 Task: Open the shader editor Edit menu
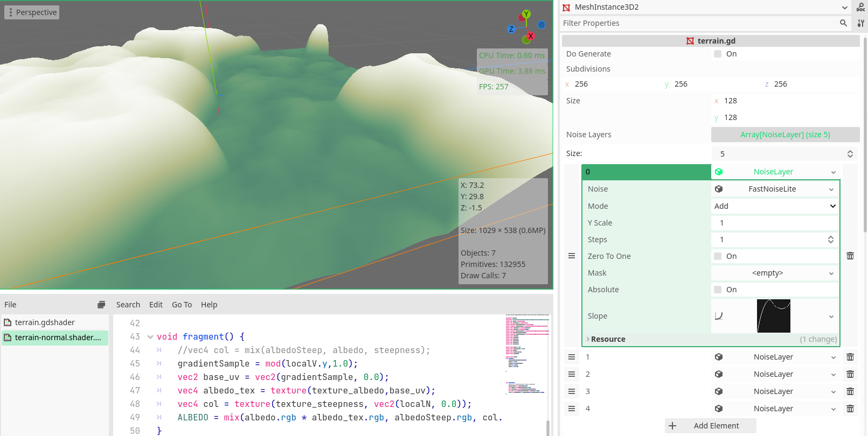[156, 305]
